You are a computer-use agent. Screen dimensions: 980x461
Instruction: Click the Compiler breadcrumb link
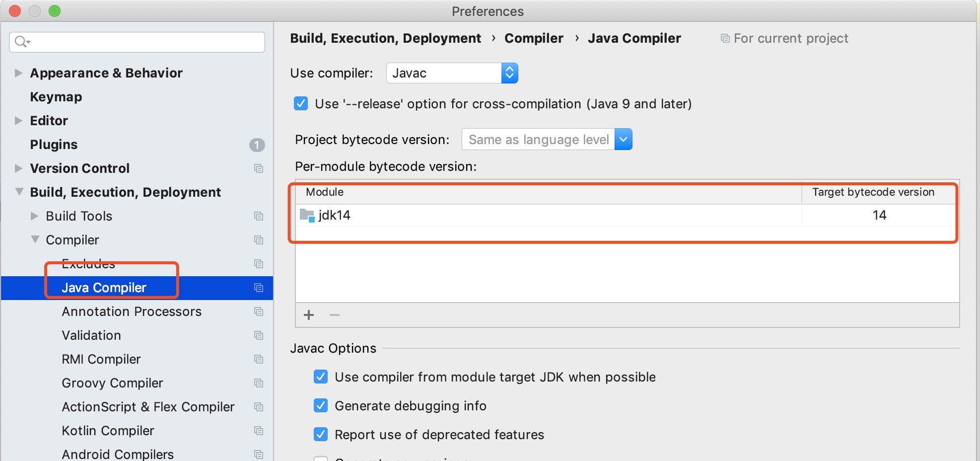tap(534, 38)
